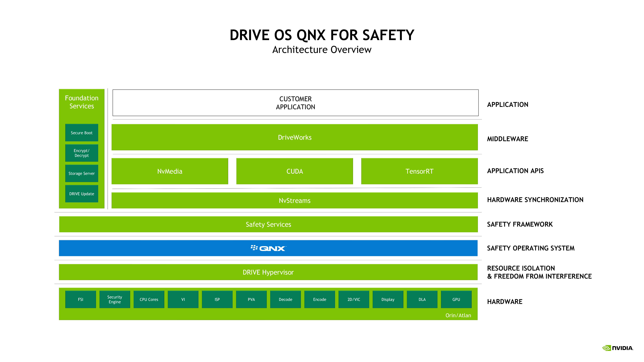Viewport: 644px width, 362px height.
Task: Select the DLA hardware block
Action: click(x=422, y=299)
